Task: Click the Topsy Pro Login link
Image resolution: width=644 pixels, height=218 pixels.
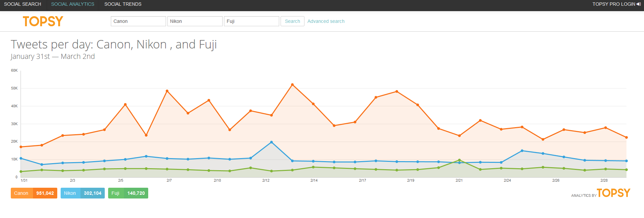Action: [613, 4]
